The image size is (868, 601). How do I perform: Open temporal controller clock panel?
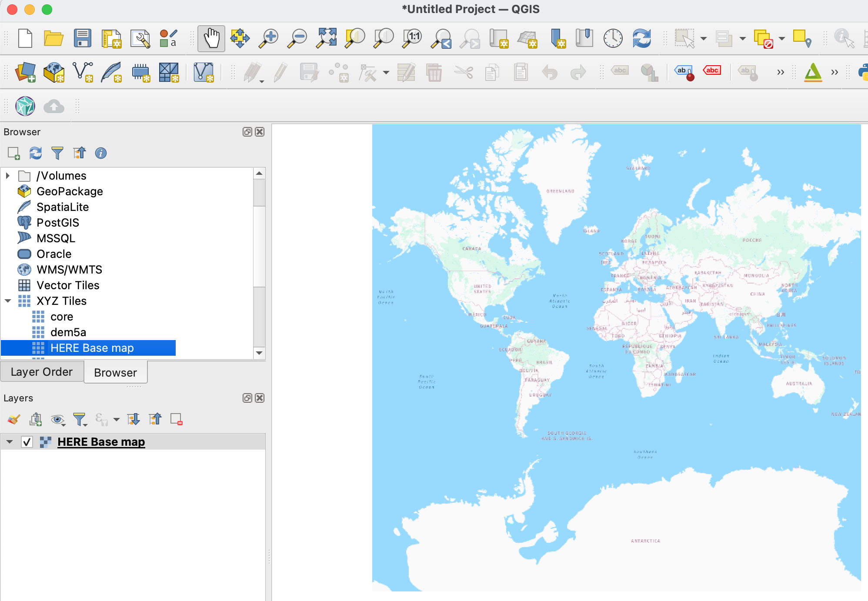pyautogui.click(x=613, y=38)
